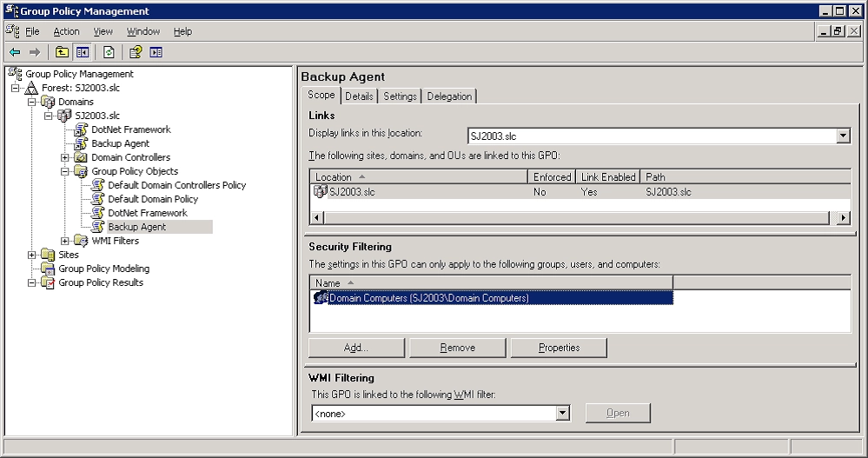Screen dimensions: 868x458
Task: Open the File menu
Action: 32,31
